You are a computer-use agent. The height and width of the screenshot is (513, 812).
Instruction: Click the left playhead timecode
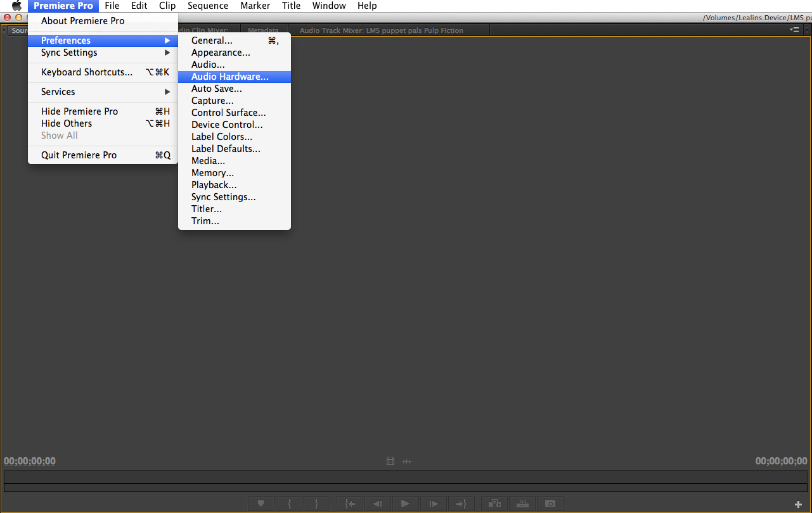[30, 461]
